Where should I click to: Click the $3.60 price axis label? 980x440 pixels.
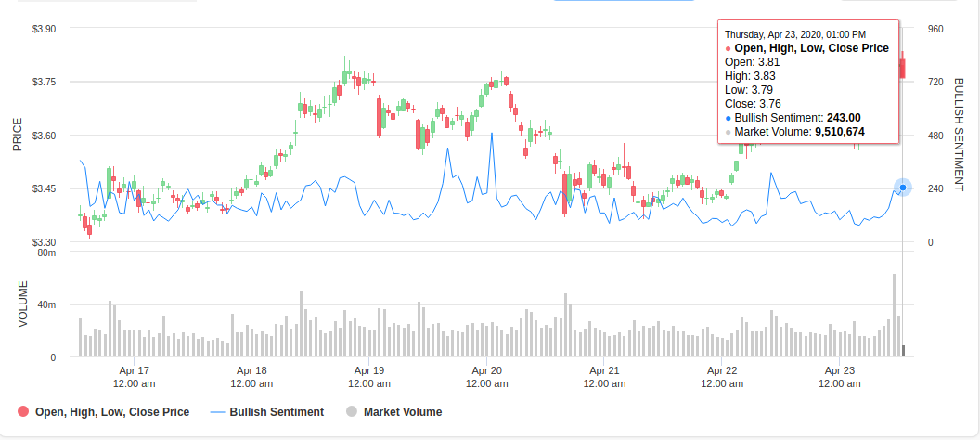click(44, 136)
